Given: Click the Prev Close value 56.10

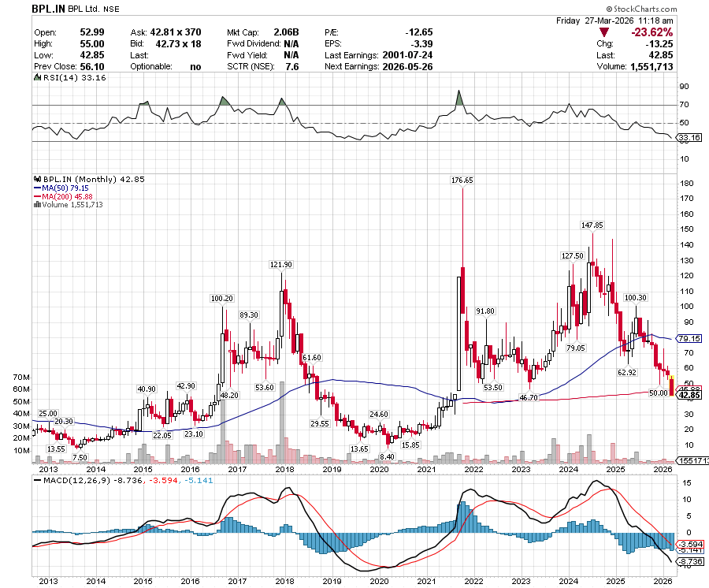Looking at the screenshot, I should pos(92,66).
